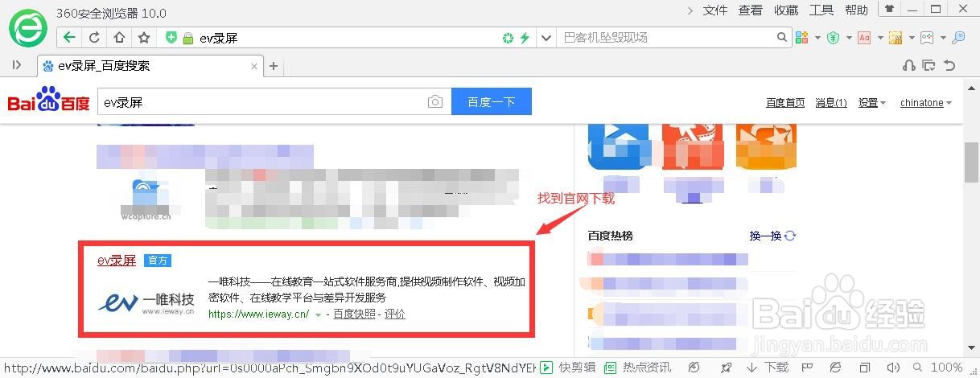
Task: Click the green shield security icon
Action: [171, 38]
